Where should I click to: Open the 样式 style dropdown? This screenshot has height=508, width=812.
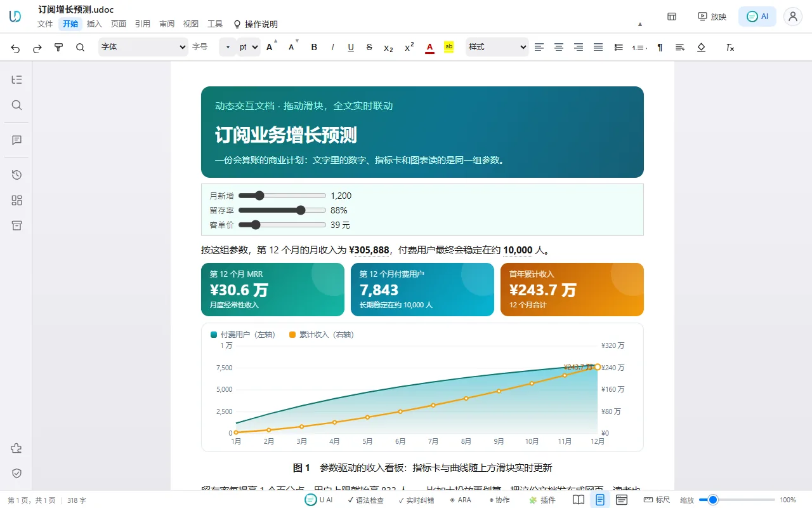point(497,47)
